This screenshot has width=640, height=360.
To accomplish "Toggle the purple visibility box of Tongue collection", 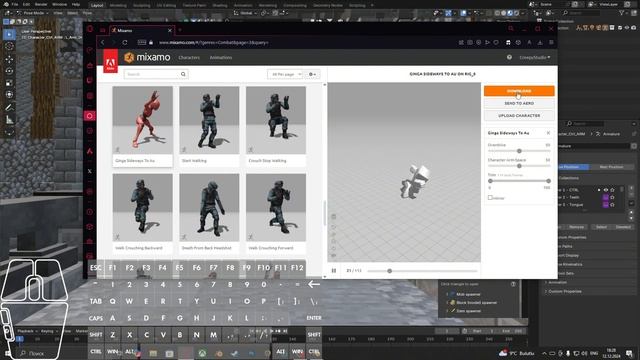I will [606, 205].
